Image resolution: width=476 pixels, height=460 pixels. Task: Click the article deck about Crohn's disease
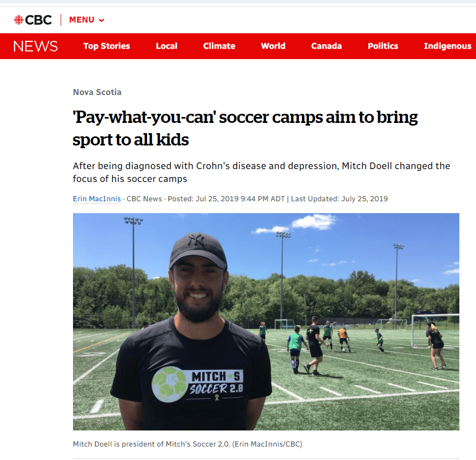tap(261, 172)
